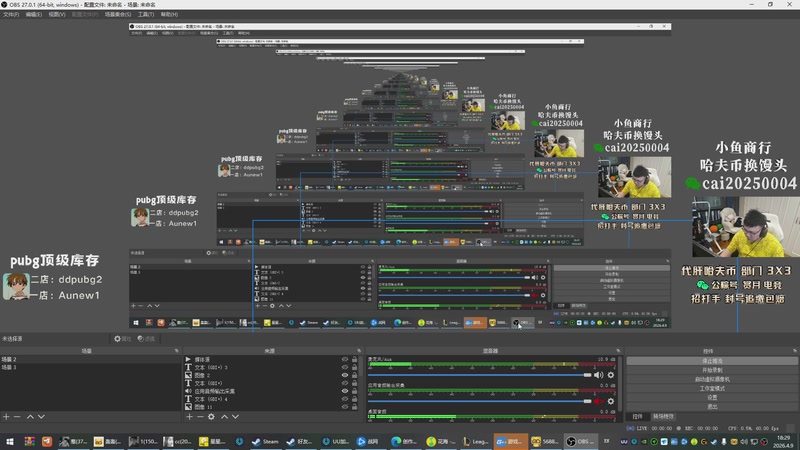Add a new source with the plus icon
The width and height of the screenshot is (800, 450).
point(189,417)
